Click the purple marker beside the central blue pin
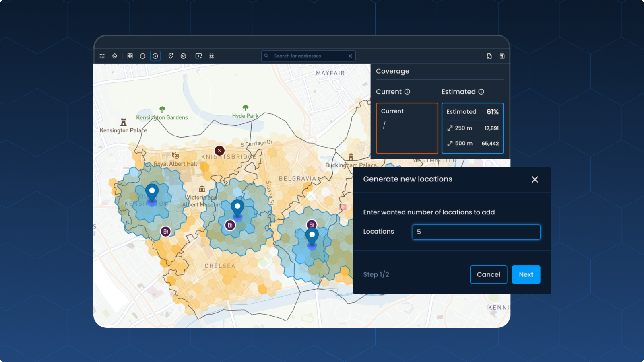This screenshot has width=644, height=362. [230, 225]
